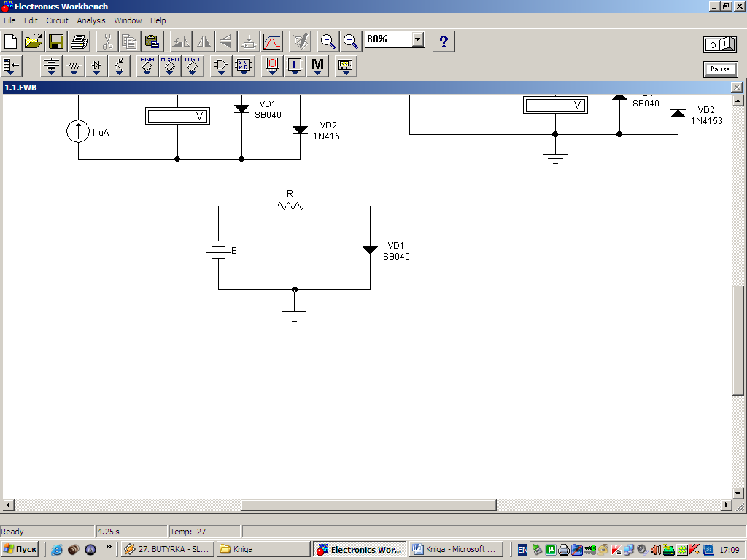Viewport: 747px width, 560px height.
Task: Open the Пуск start menu
Action: coord(20,550)
